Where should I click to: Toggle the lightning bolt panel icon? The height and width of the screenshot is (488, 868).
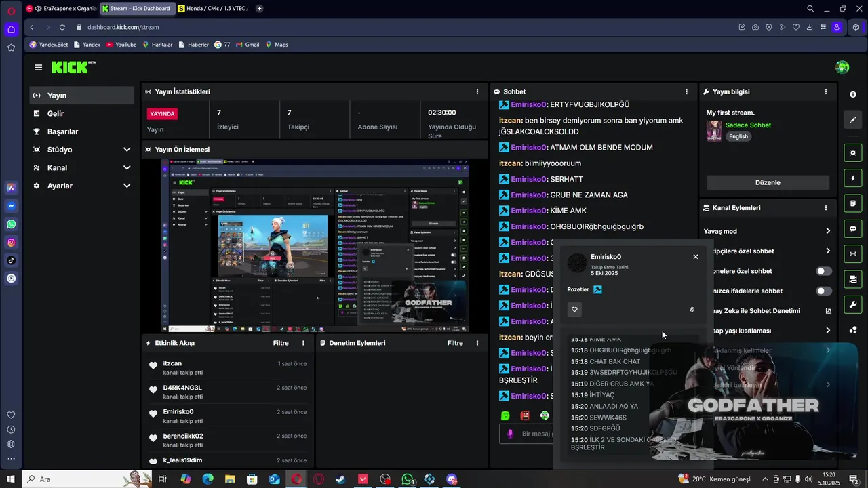853,178
